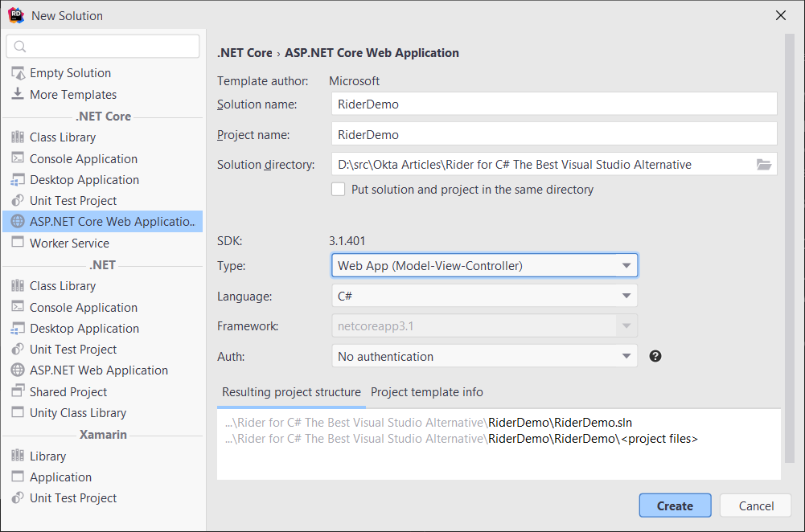Click the Auth help question mark icon
Image resolution: width=805 pixels, height=532 pixels.
tap(655, 356)
